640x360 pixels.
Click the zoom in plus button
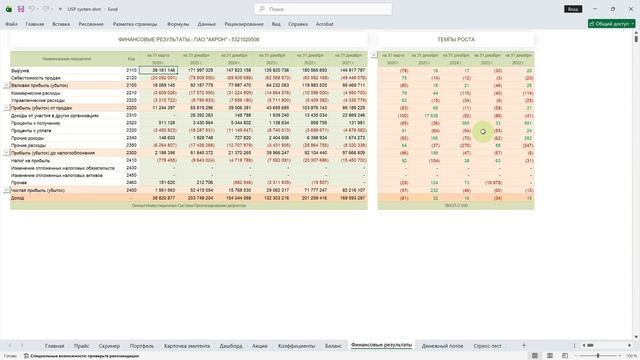pyautogui.click(x=620, y=356)
